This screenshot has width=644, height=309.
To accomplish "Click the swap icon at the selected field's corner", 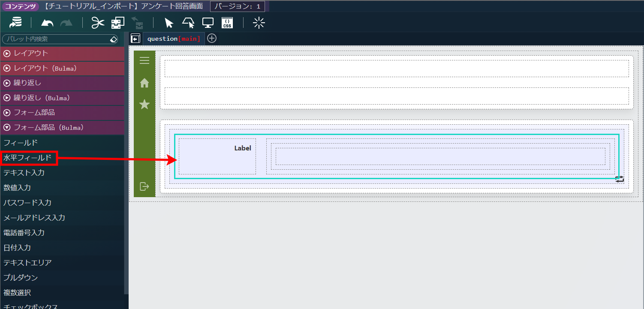I will (620, 179).
